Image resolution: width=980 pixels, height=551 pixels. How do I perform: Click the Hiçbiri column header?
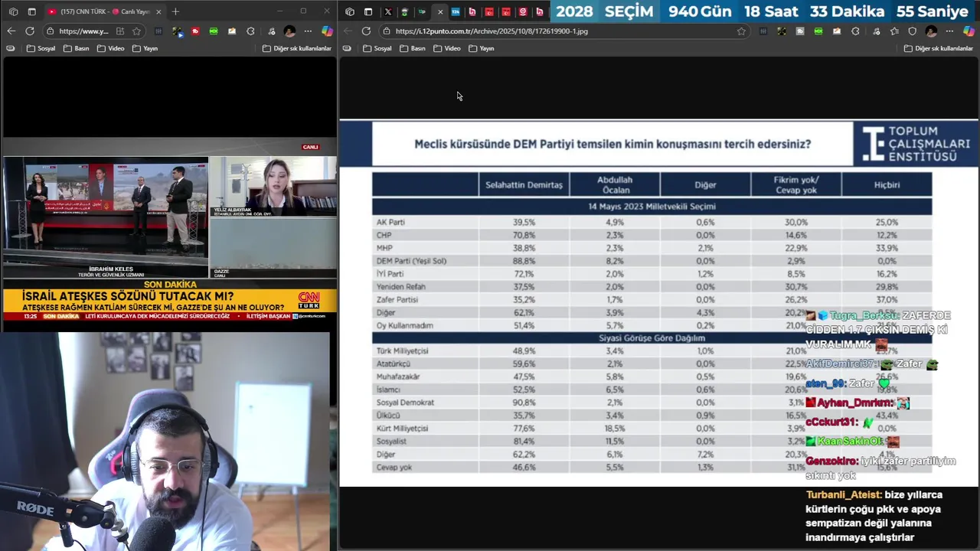[887, 185]
